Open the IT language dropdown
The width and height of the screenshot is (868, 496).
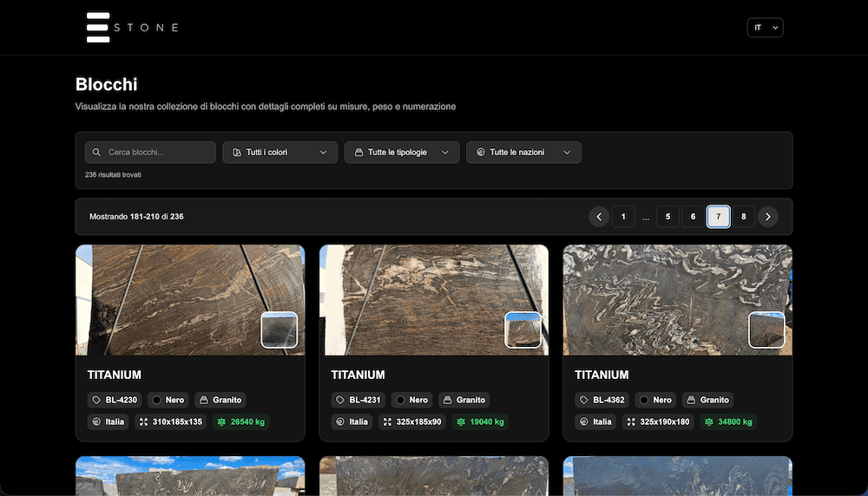[766, 28]
